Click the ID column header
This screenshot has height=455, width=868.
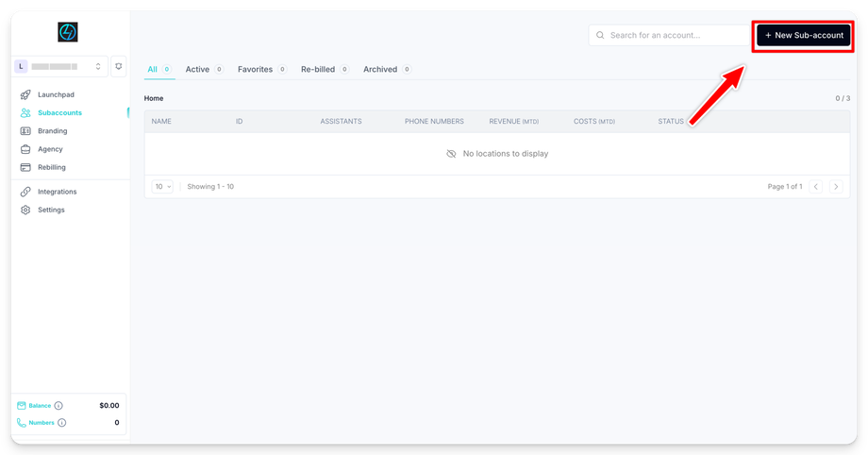(239, 122)
